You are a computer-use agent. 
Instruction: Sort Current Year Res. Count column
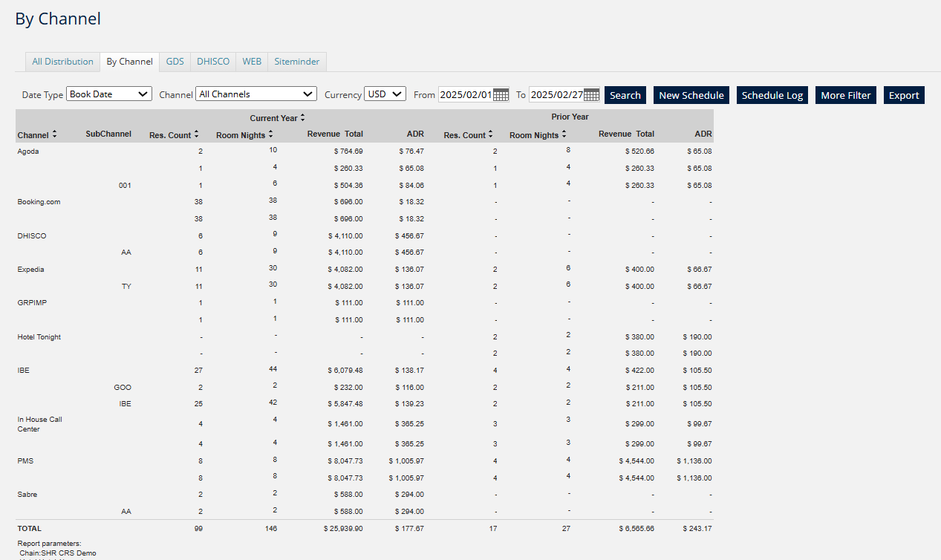tap(197, 134)
